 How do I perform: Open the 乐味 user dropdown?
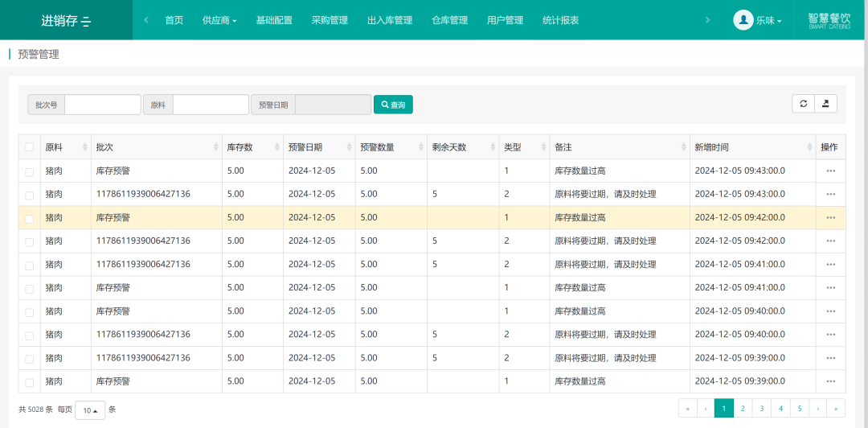point(769,20)
